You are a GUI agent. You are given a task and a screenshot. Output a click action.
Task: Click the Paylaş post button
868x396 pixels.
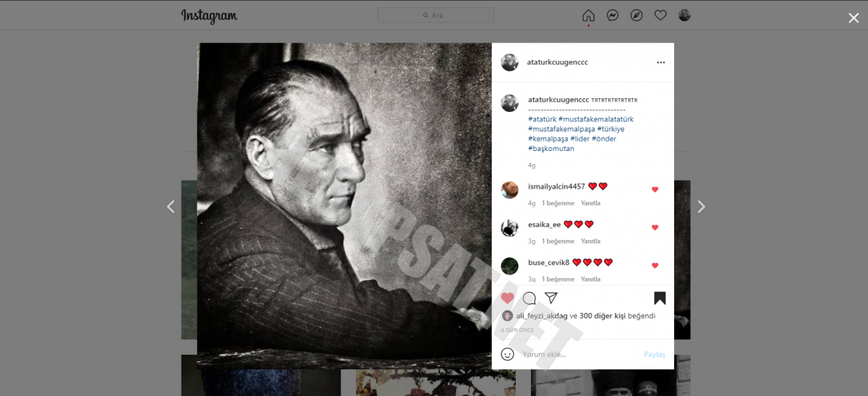coord(655,354)
